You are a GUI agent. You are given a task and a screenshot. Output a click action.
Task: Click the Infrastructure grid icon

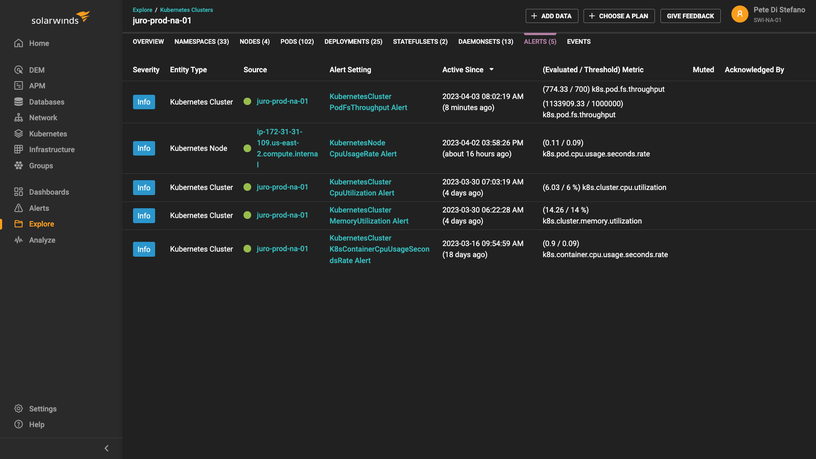(x=19, y=149)
